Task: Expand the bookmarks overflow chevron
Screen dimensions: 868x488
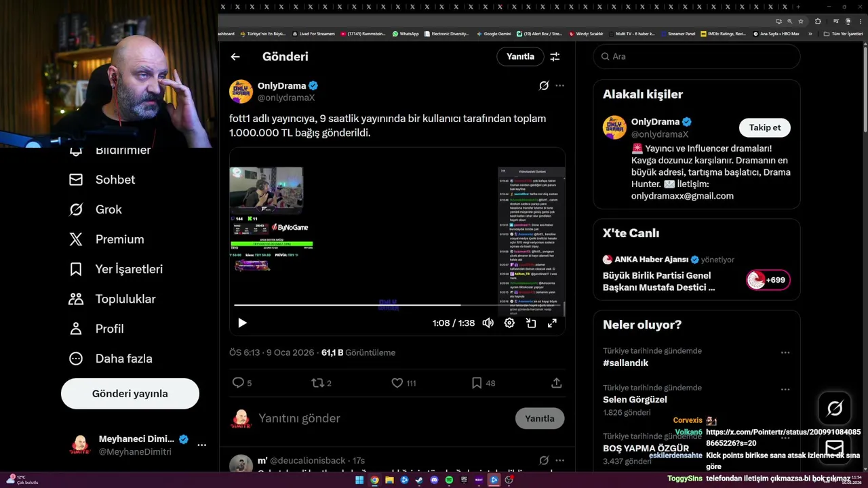Action: click(810, 33)
